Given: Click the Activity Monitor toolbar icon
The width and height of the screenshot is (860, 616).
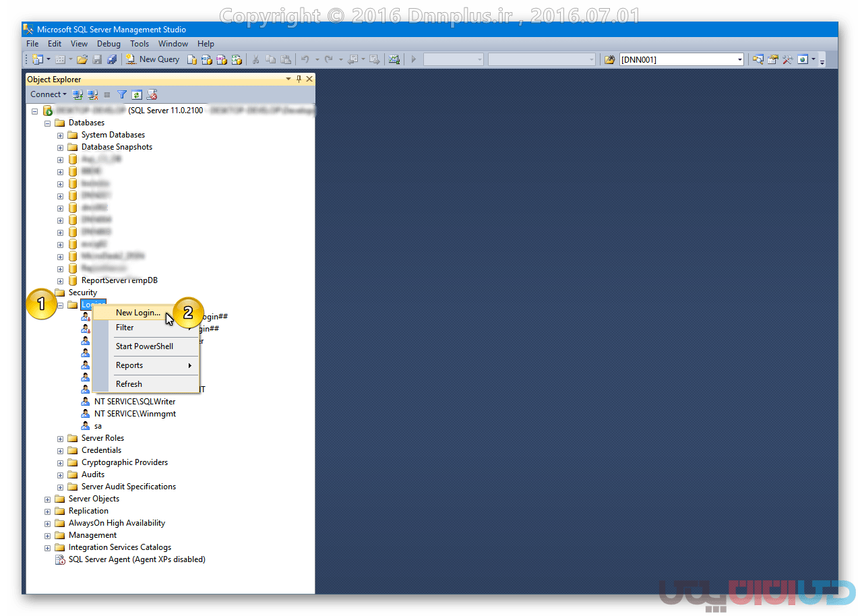Looking at the screenshot, I should pyautogui.click(x=394, y=59).
